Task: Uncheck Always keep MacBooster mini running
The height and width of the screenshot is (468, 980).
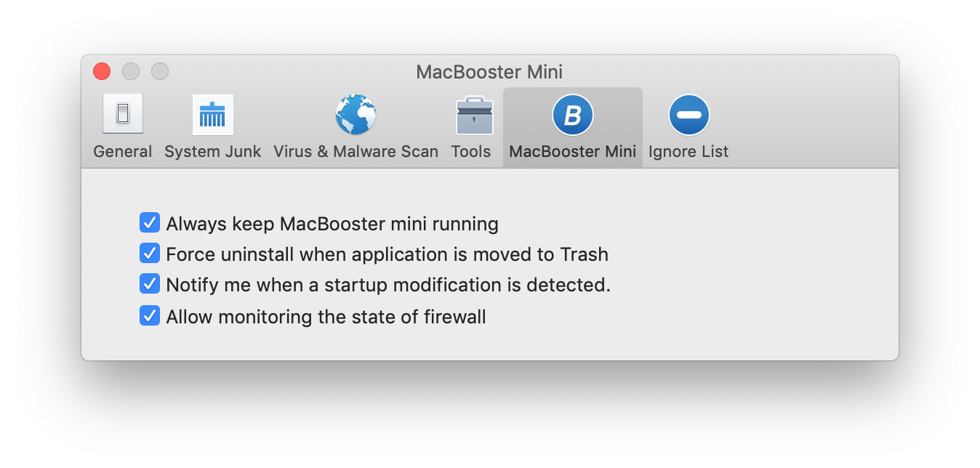Action: 149,222
